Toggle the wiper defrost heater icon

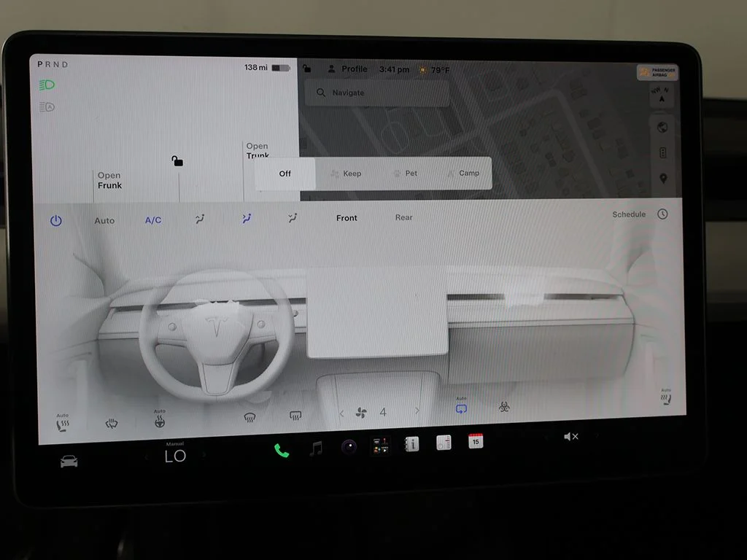pyautogui.click(x=112, y=424)
